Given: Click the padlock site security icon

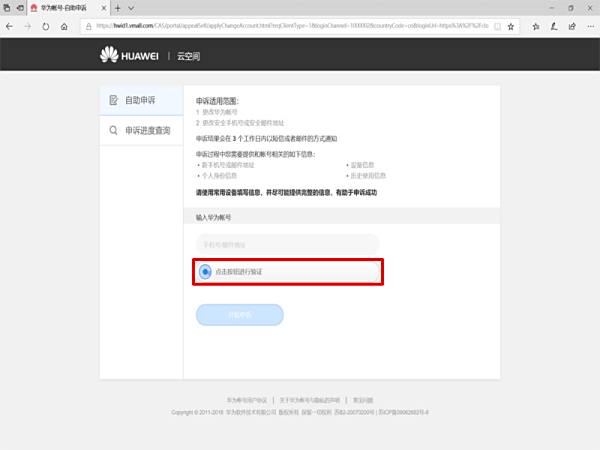Looking at the screenshot, I should pos(89,26).
